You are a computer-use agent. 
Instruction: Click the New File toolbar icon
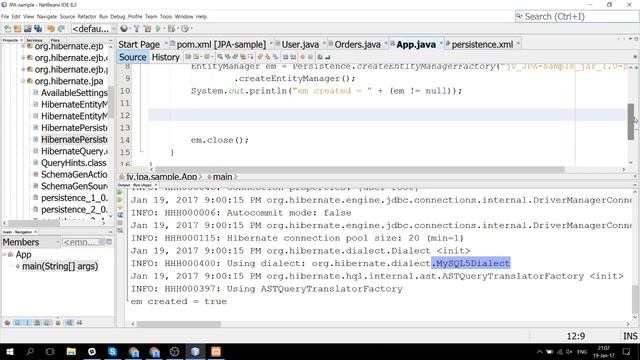7,29
